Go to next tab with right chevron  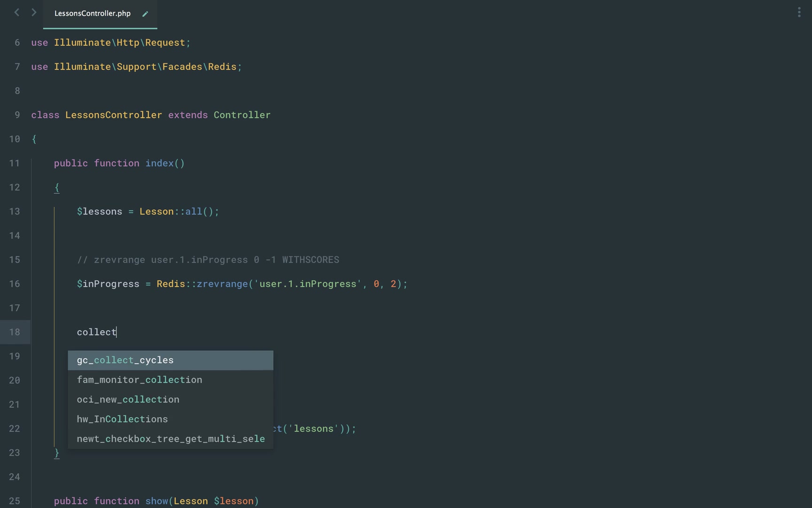(34, 13)
